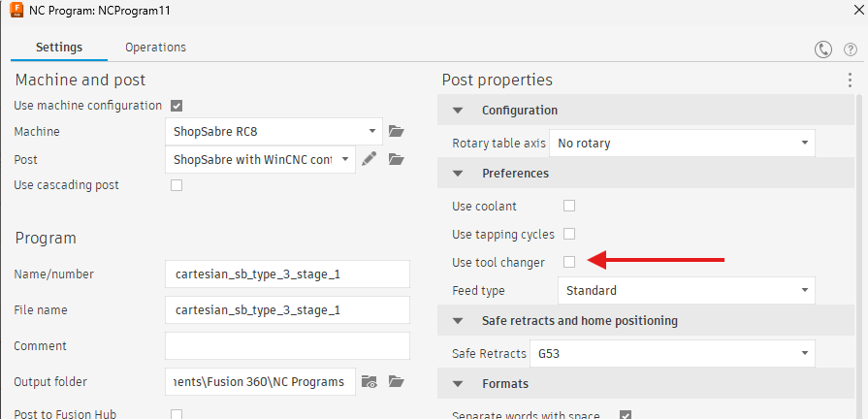
Task: Open the Feed type Standard dropdown
Action: coord(686,290)
